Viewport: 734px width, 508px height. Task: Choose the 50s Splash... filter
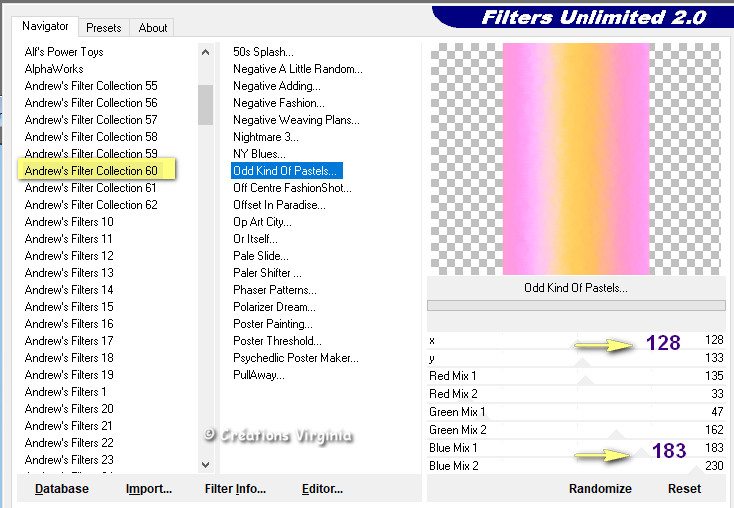(x=264, y=52)
